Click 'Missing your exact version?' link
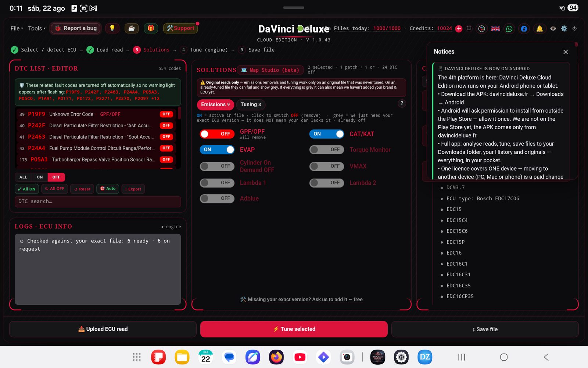Image resolution: width=588 pixels, height=368 pixels. (x=301, y=300)
